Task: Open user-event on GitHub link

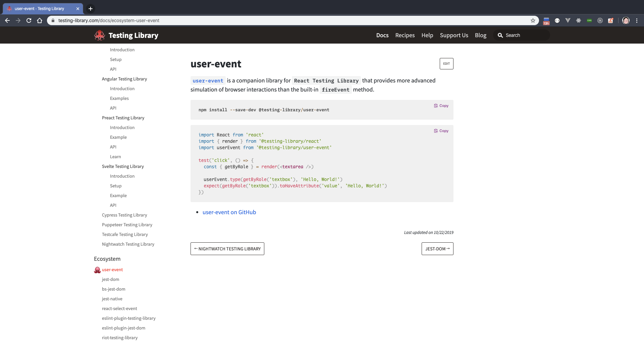Action: [x=229, y=212]
